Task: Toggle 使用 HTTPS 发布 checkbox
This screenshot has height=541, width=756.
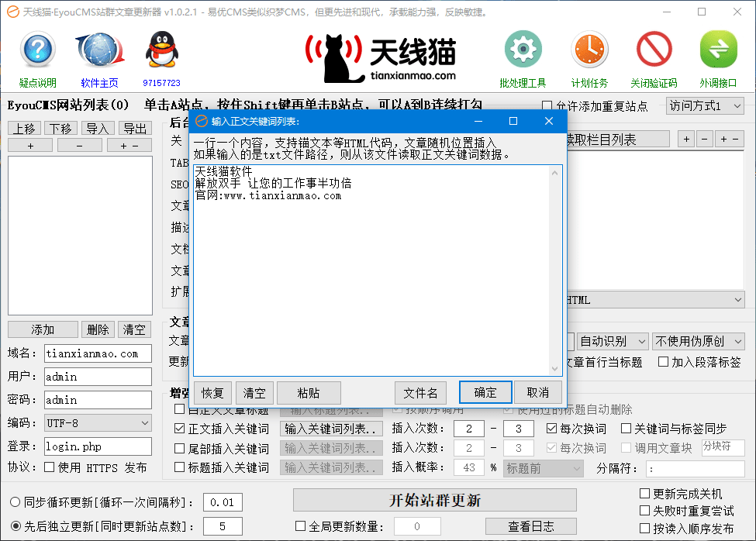Action: pyautogui.click(x=49, y=467)
